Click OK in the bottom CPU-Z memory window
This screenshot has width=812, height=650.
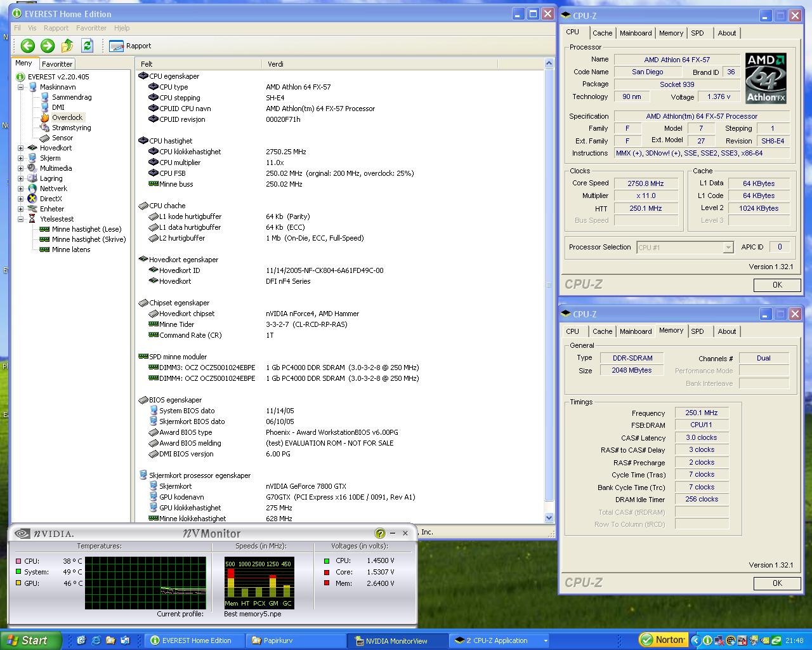pos(777,583)
